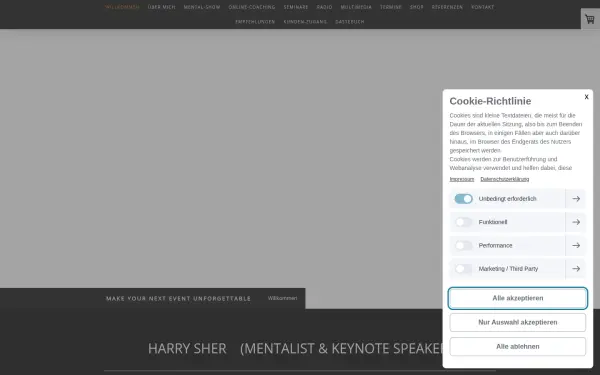600x375 pixels.
Task: Enable the Funktionell cookies switch
Action: tap(463, 222)
